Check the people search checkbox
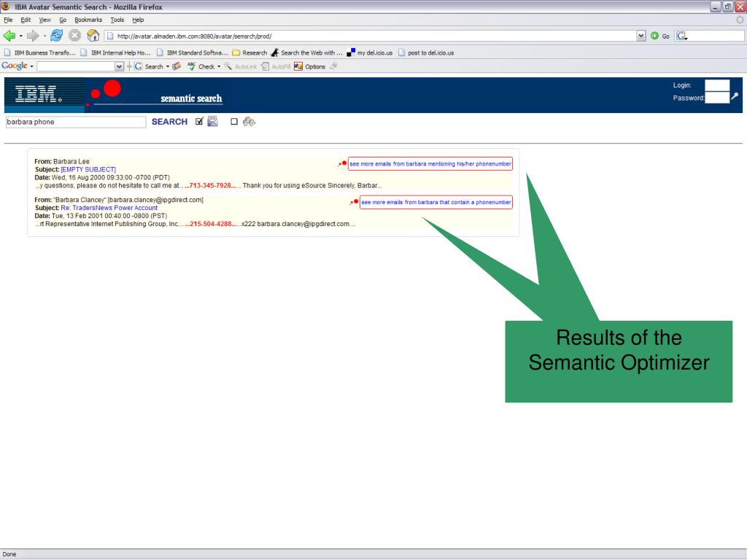The image size is (747, 560). click(234, 122)
